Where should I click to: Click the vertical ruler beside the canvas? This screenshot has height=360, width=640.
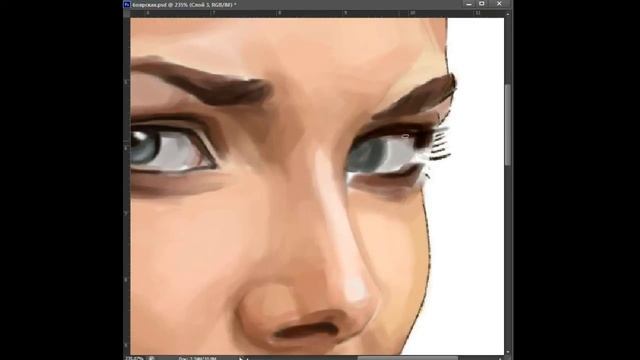(127, 186)
